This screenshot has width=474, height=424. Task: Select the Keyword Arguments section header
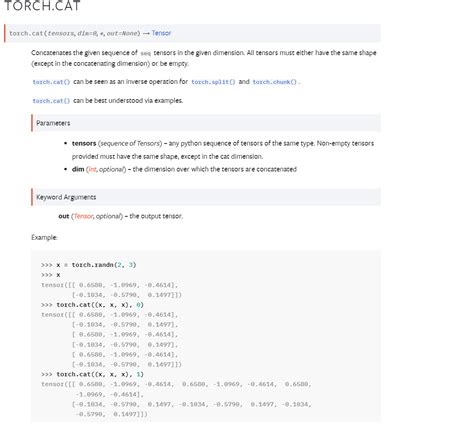(x=66, y=197)
